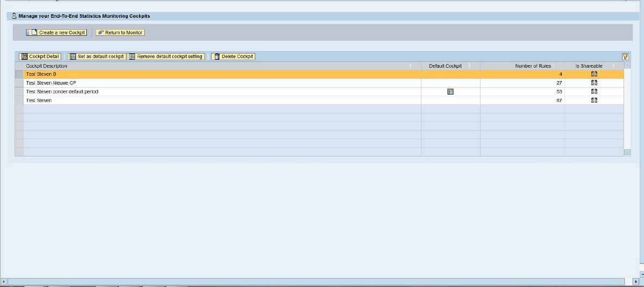
Task: Click the Delete Cockpit trash button
Action: tap(233, 56)
